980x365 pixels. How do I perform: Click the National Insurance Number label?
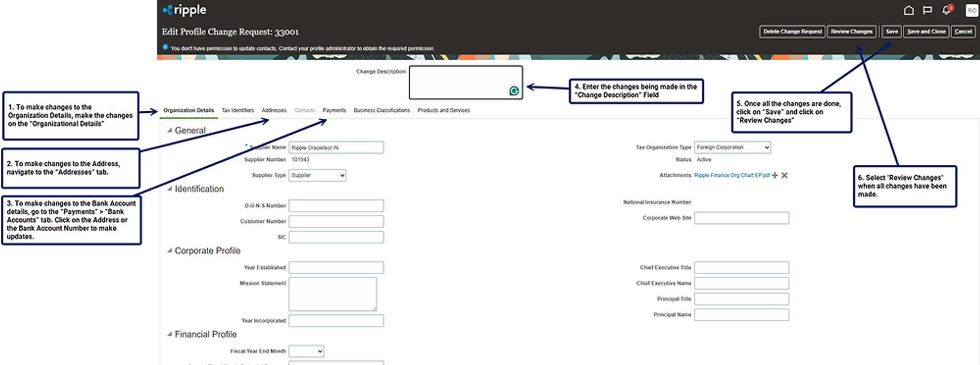pos(657,202)
